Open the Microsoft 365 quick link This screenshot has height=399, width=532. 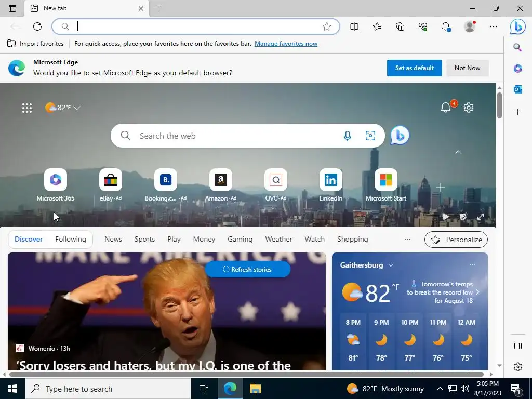(55, 185)
